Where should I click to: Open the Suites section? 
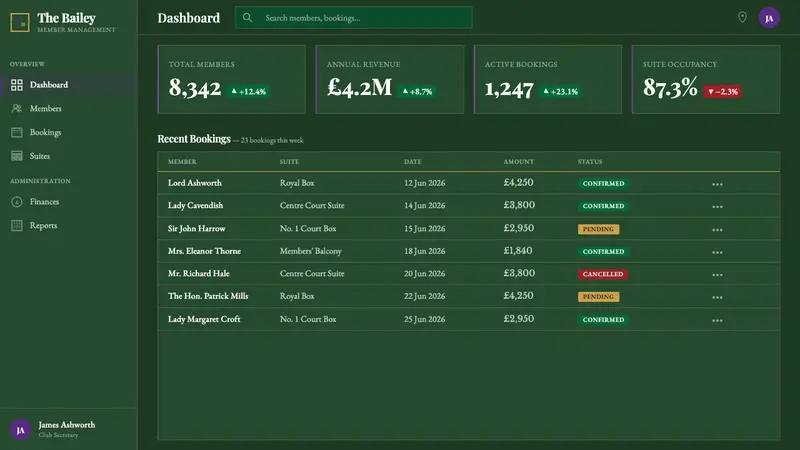tap(68, 156)
